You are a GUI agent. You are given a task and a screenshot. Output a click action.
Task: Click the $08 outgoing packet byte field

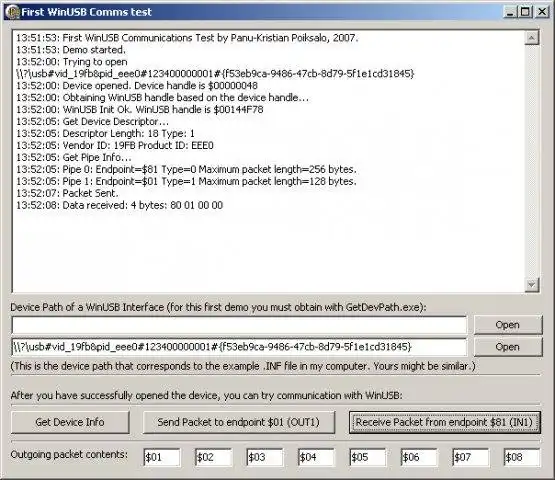522,457
